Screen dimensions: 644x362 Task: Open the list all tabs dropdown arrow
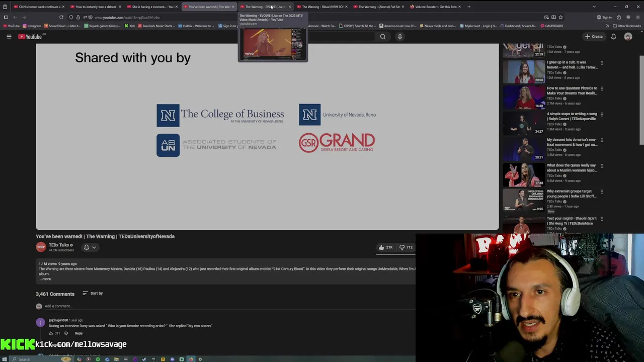click(x=594, y=7)
